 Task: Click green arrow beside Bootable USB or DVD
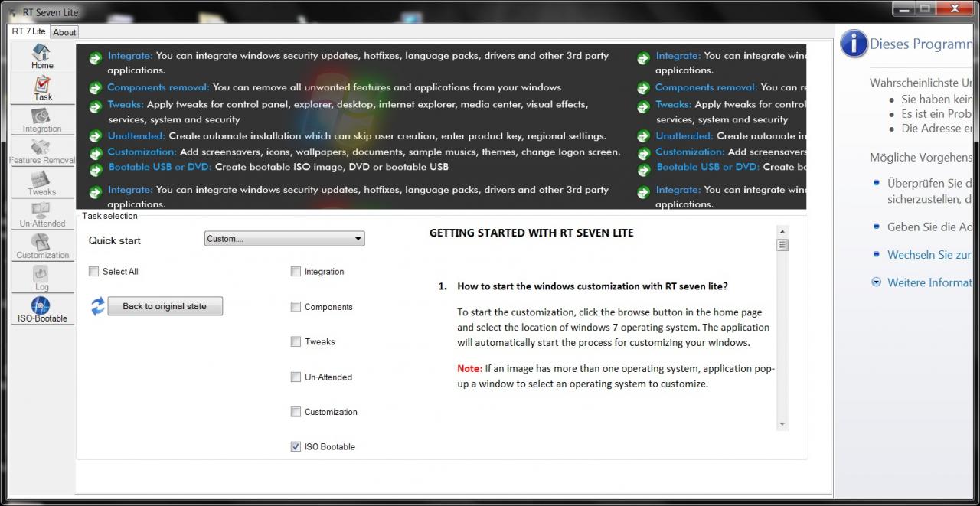click(x=95, y=168)
